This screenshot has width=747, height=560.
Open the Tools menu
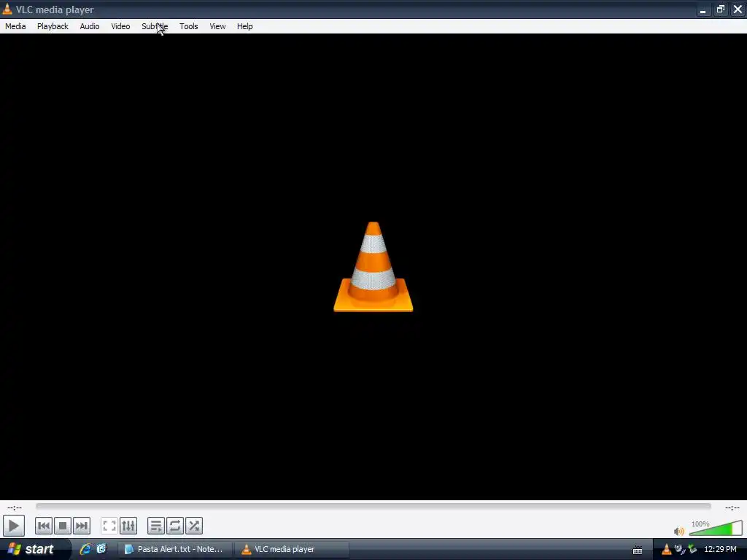pyautogui.click(x=189, y=26)
